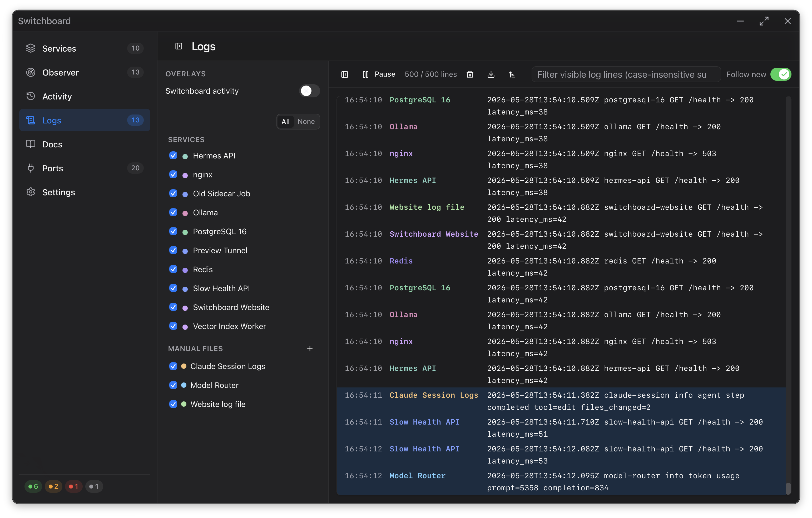Maximize the Switchboard window
Viewport: 812px width, 518px height.
(764, 21)
